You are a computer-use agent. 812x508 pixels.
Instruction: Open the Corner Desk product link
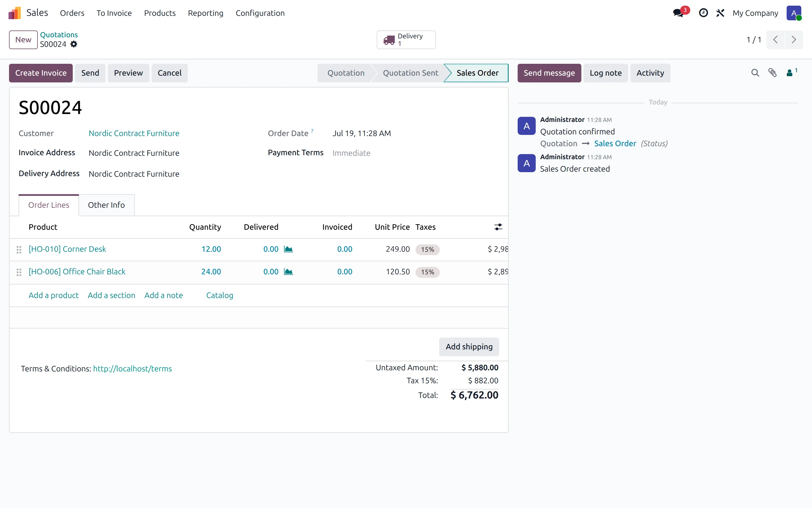point(67,249)
